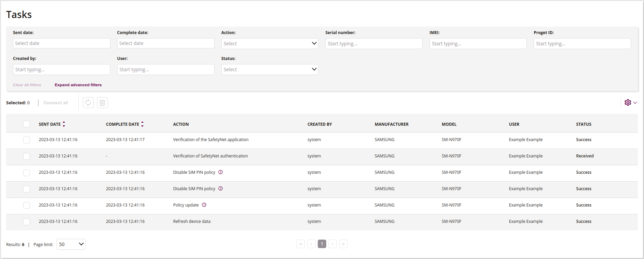Click the Serial number input field

[374, 44]
